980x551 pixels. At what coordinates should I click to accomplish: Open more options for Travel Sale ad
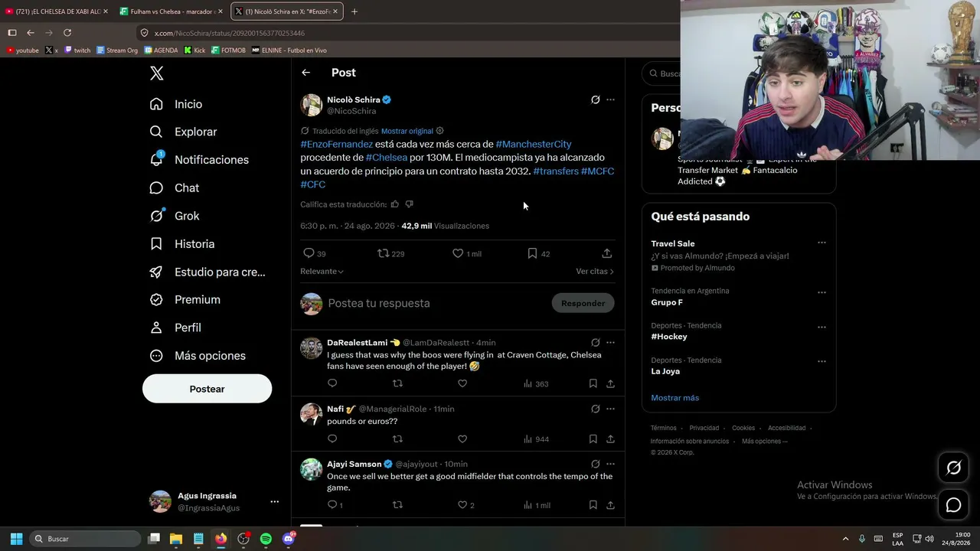click(822, 243)
